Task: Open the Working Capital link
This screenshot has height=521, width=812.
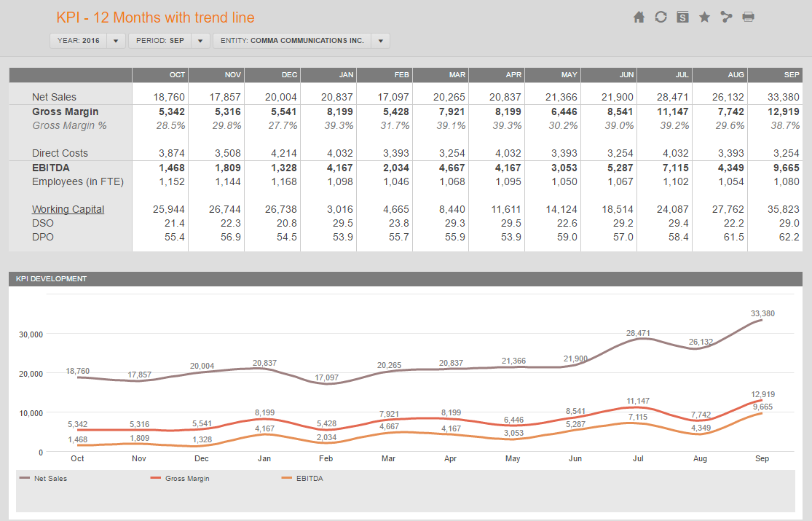Action: tap(68, 209)
